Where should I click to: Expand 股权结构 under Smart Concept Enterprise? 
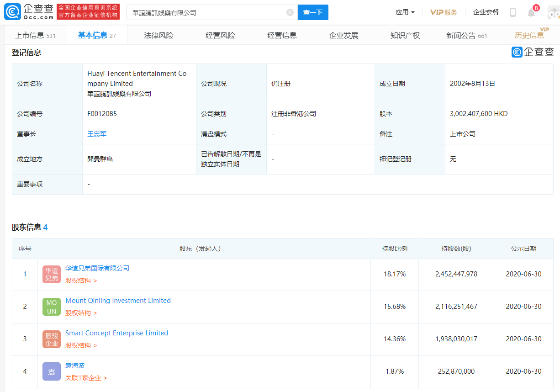coord(81,345)
